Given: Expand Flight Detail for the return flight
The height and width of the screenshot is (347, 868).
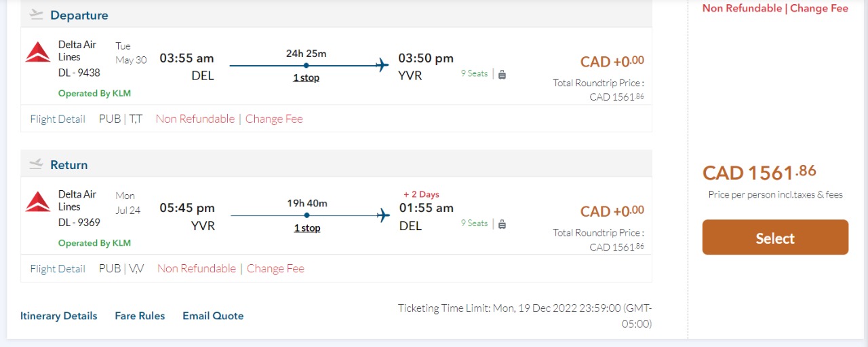Looking at the screenshot, I should [58, 269].
